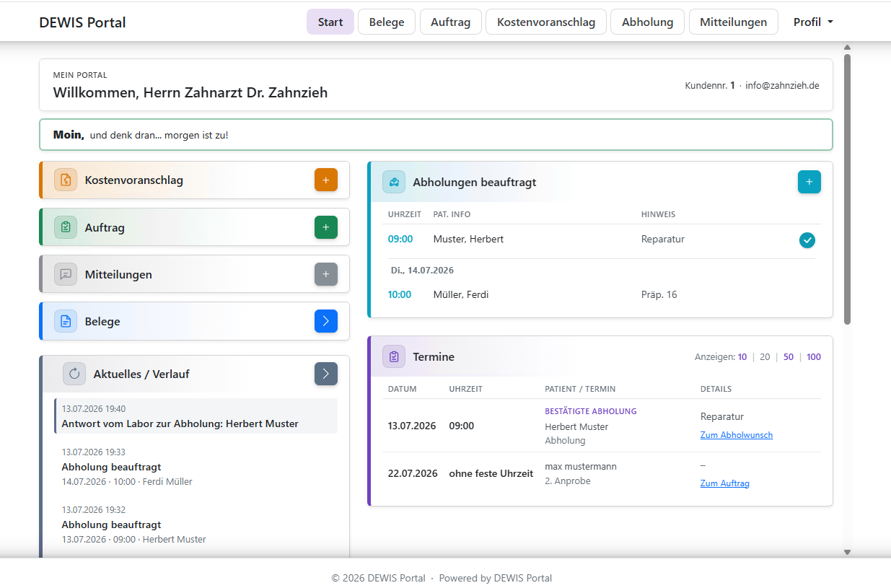891x588 pixels.
Task: Click the scrollbar up arrow
Action: coord(847,48)
